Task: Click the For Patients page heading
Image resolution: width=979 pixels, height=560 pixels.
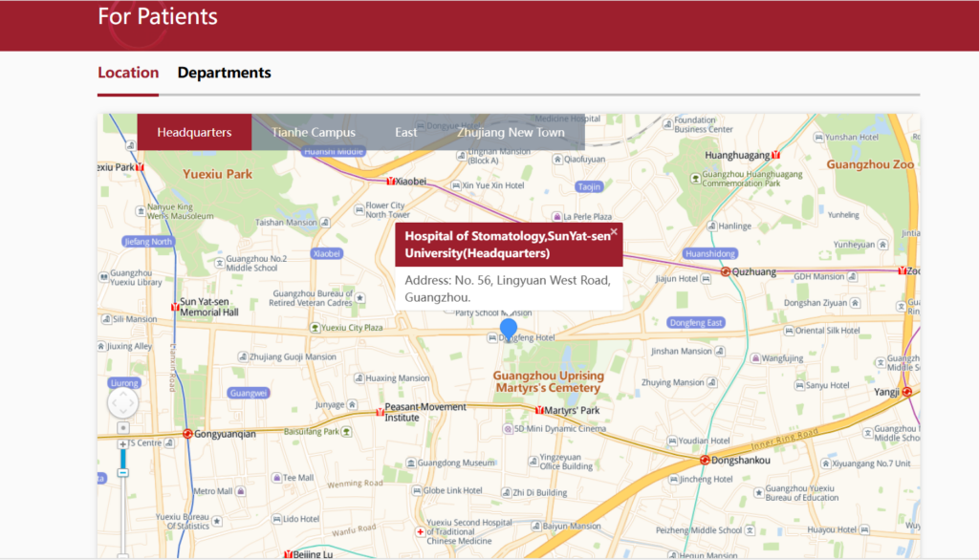Action: [x=158, y=16]
